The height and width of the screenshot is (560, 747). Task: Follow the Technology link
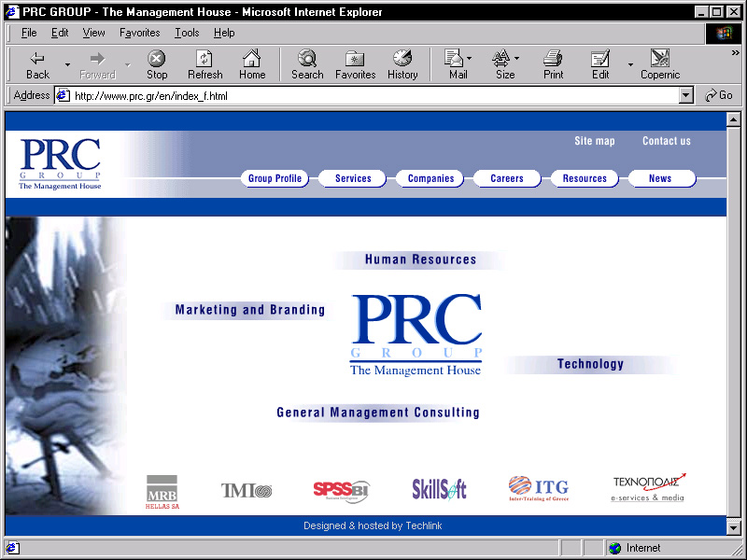[x=591, y=364]
